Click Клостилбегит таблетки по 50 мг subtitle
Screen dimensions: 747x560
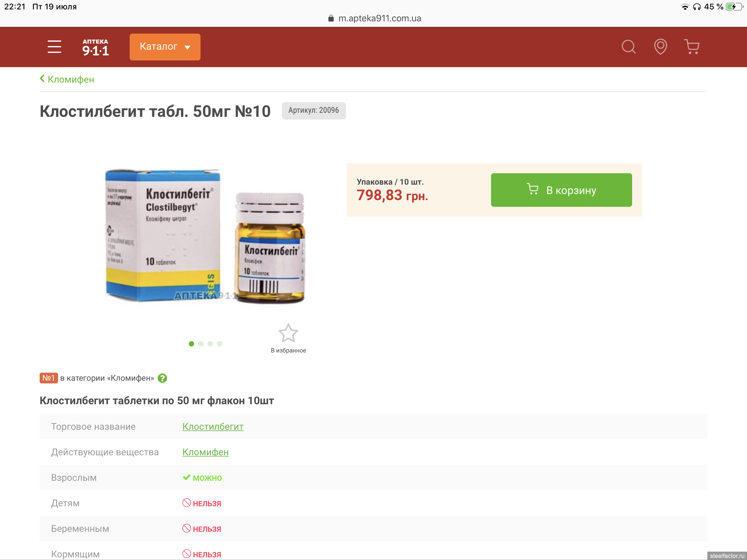click(157, 401)
